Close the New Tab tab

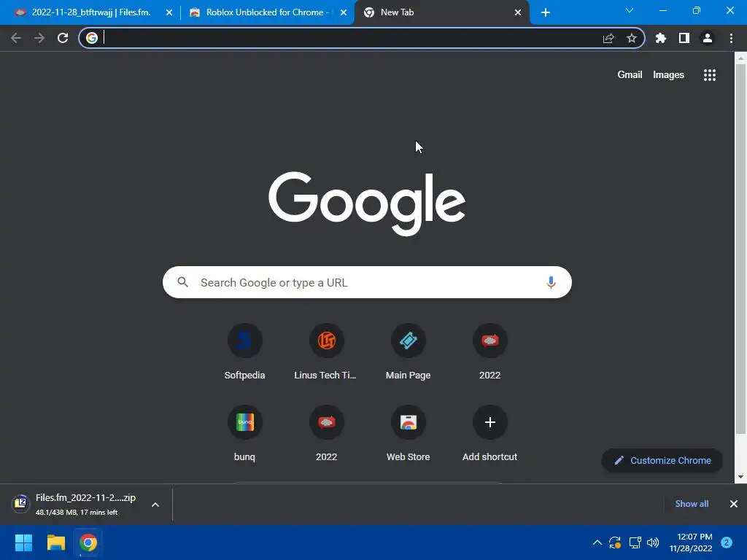coord(518,13)
